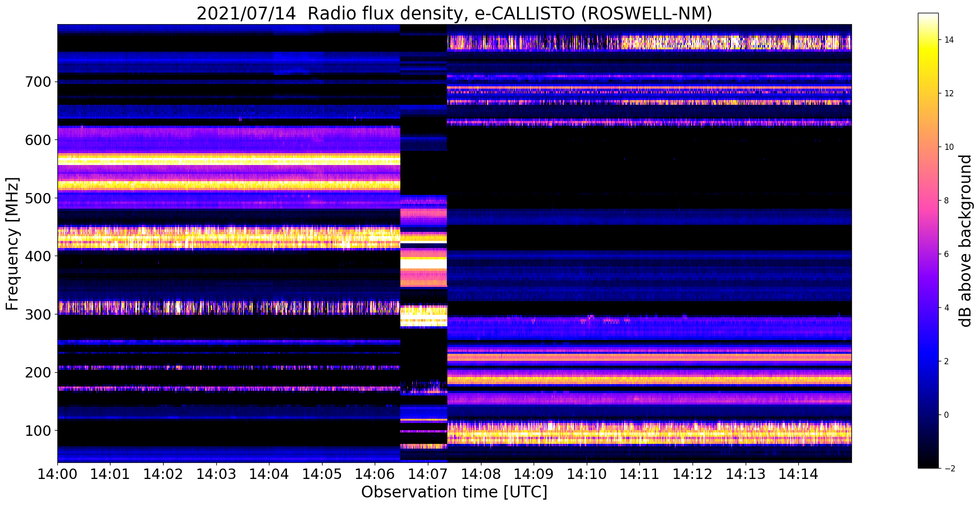Click the 300 MHz frequency tick label
The image size is (980, 506).
(x=37, y=314)
